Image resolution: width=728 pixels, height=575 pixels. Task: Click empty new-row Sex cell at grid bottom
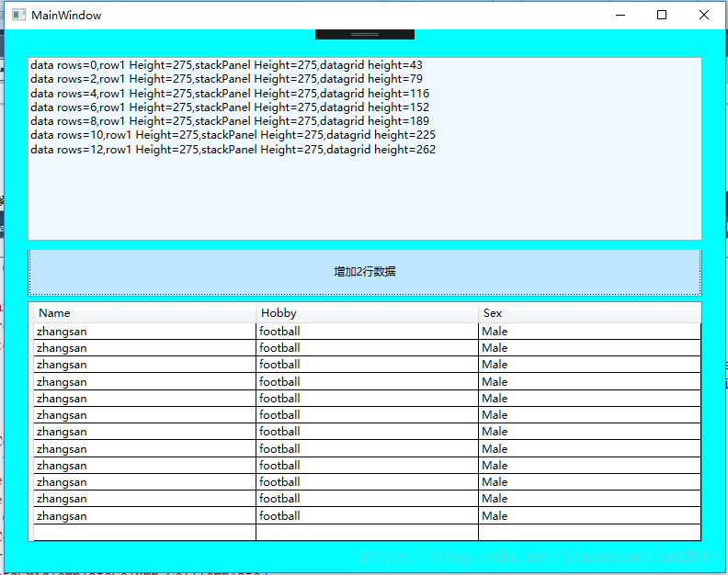coord(589,533)
